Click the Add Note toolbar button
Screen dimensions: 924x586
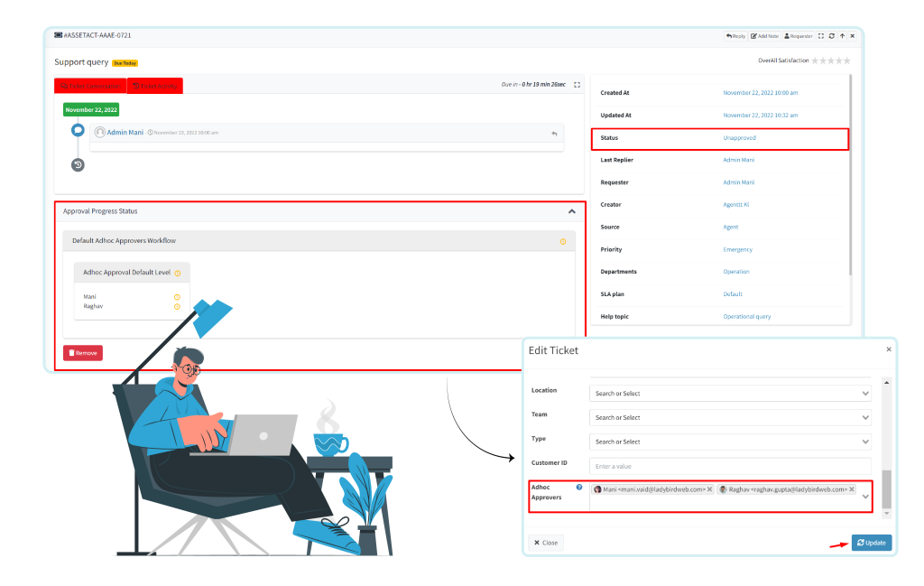tap(765, 36)
